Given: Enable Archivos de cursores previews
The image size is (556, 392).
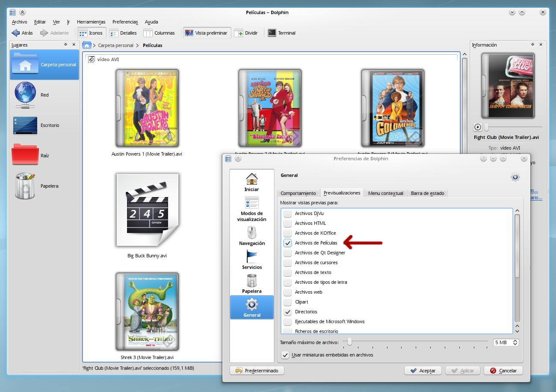Looking at the screenshot, I should point(288,262).
